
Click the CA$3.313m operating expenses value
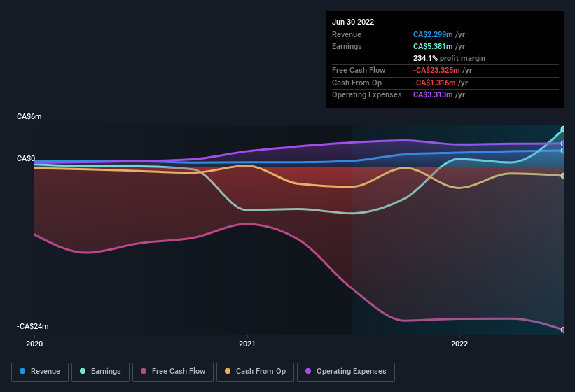(433, 95)
